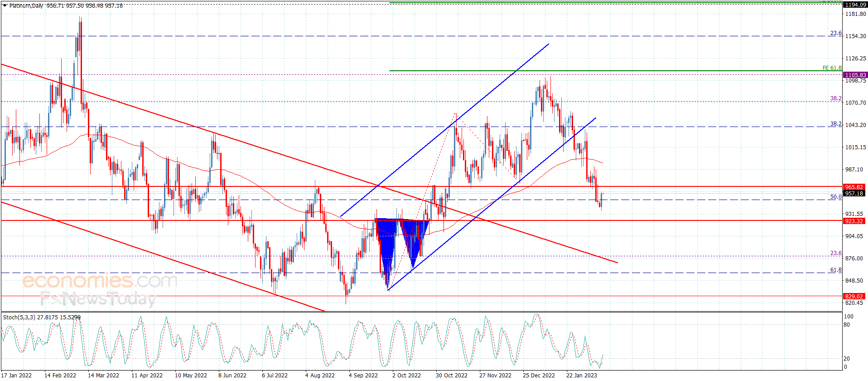Image resolution: width=868 pixels, height=381 pixels.
Task: Select the 2 Oct 2022 date label
Action: point(406,375)
